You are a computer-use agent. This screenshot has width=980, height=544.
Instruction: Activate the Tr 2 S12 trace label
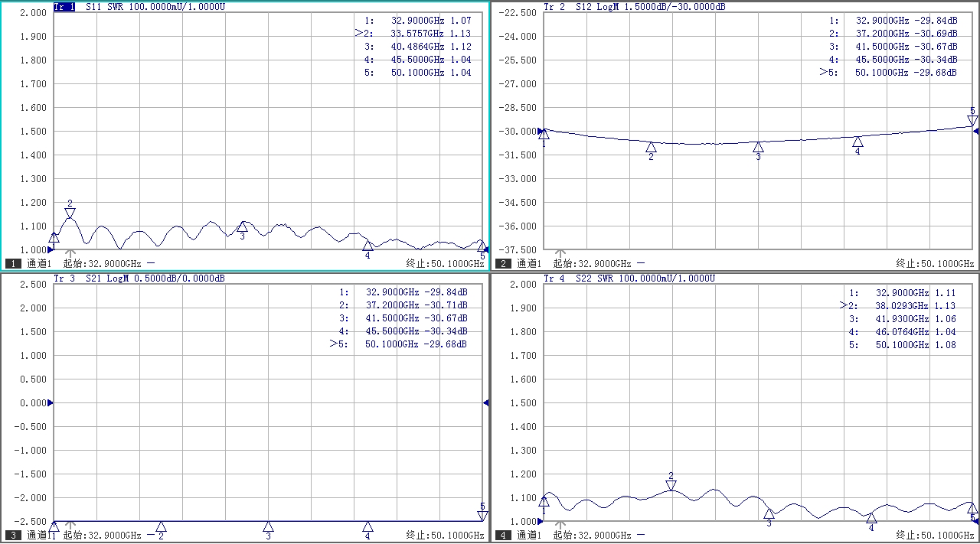556,7
